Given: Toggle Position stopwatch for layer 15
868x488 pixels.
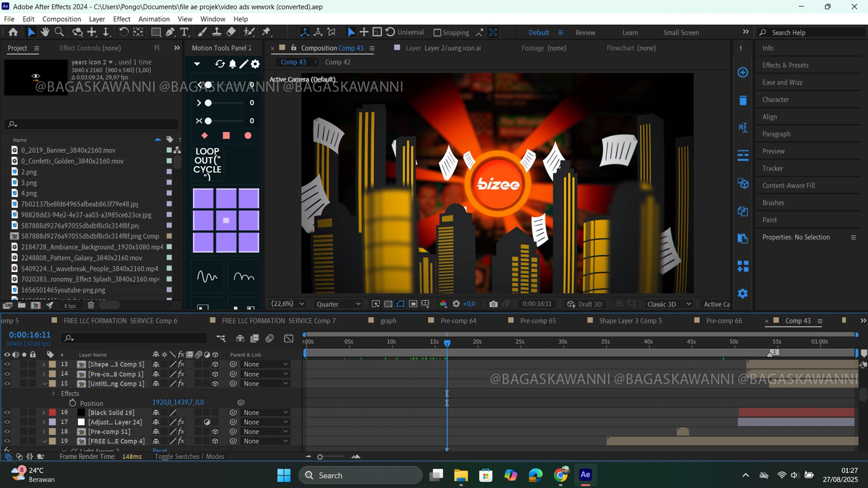Looking at the screenshot, I should [72, 403].
